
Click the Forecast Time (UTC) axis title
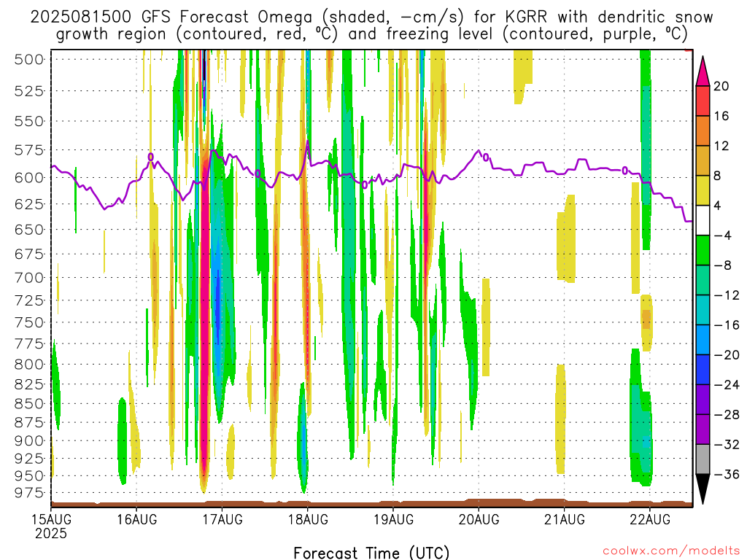click(x=371, y=553)
